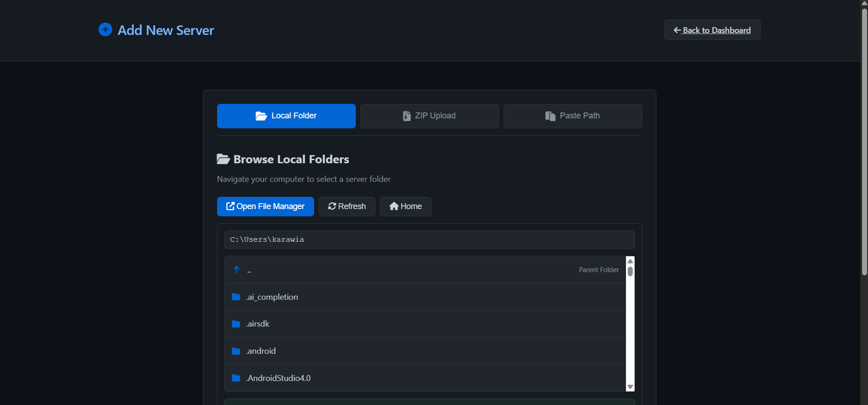Switch to the ZIP Upload tab
This screenshot has width=868, height=405.
pos(429,116)
